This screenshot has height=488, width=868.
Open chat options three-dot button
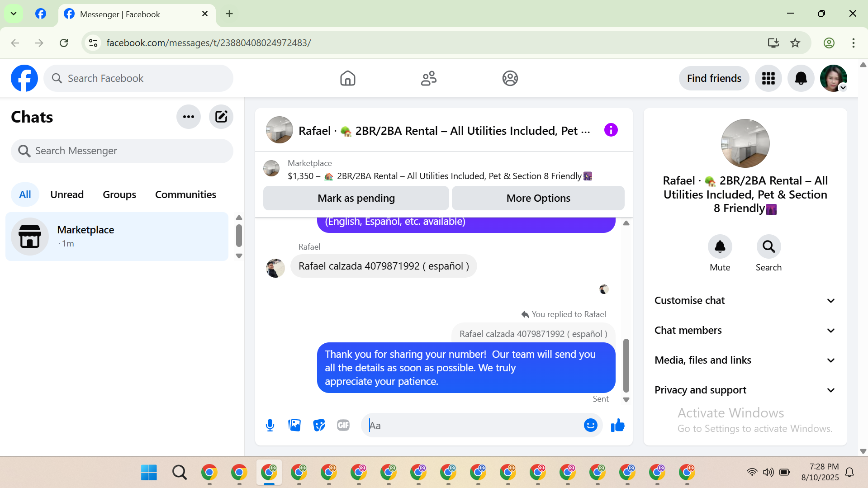tap(188, 117)
